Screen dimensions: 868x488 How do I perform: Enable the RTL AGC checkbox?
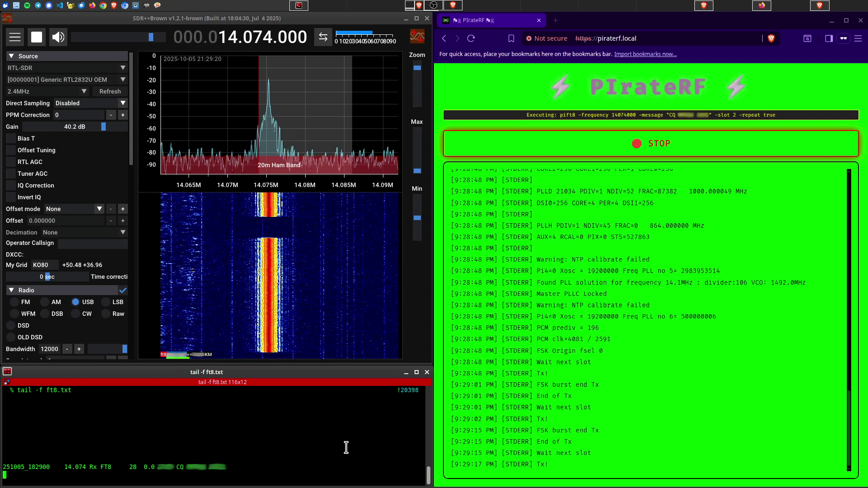tap(11, 162)
